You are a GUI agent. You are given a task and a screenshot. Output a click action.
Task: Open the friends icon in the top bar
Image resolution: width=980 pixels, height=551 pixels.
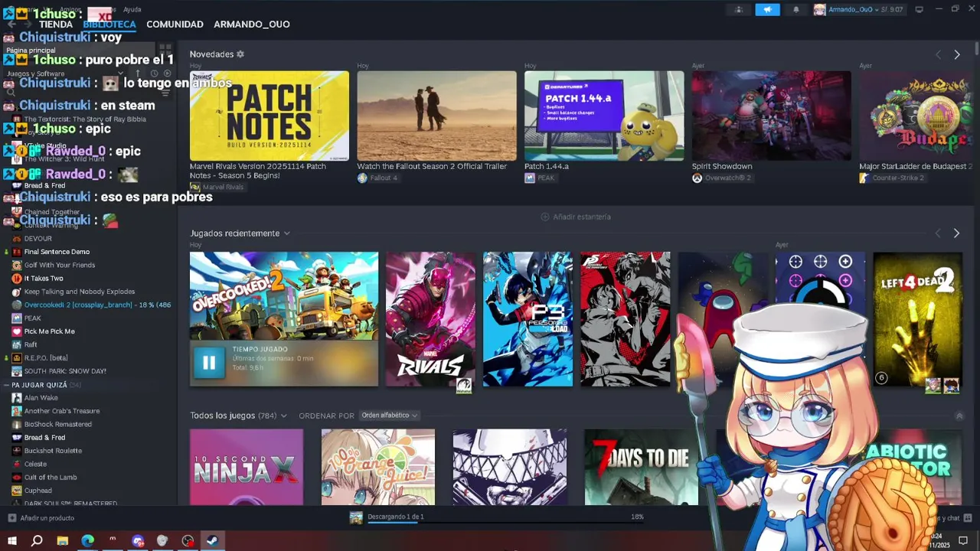[739, 10]
